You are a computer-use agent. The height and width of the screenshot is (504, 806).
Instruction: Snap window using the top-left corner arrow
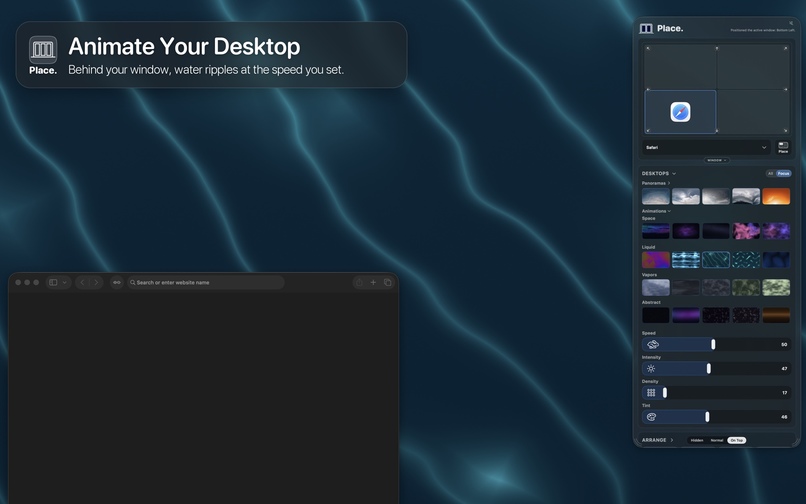648,48
